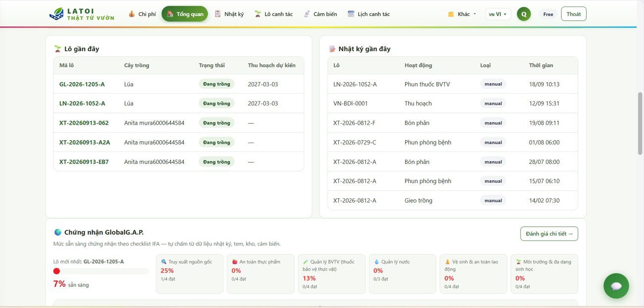The width and height of the screenshot is (644, 308).
Task: Click the magnifier icon on Truy xuất nguồn gốc
Action: [x=163, y=261]
